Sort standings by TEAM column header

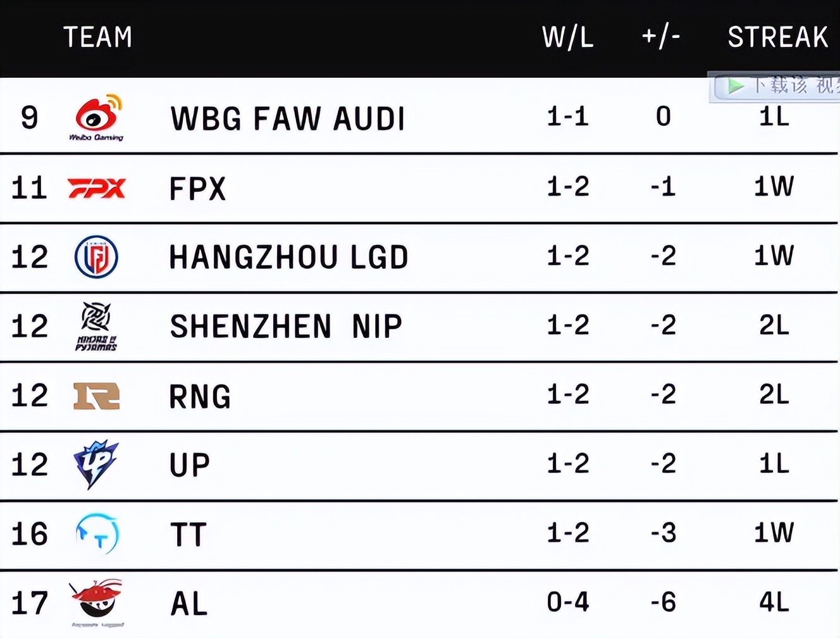(98, 37)
